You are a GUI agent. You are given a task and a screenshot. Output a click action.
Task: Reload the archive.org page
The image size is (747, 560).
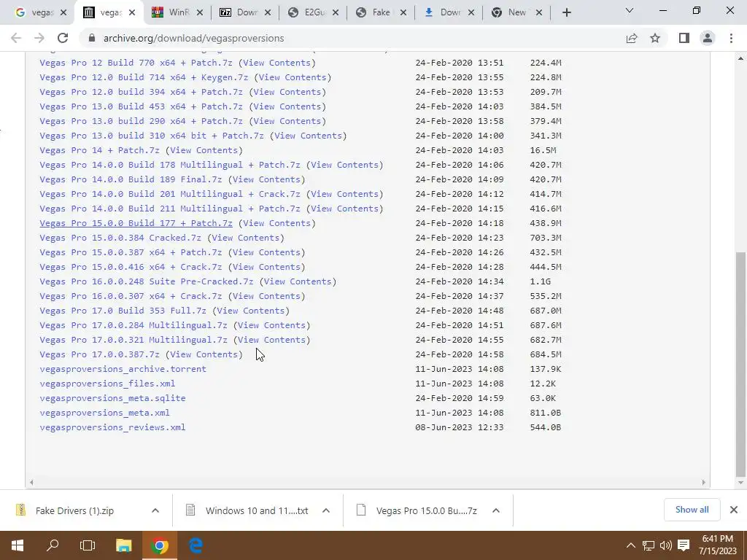pos(63,38)
